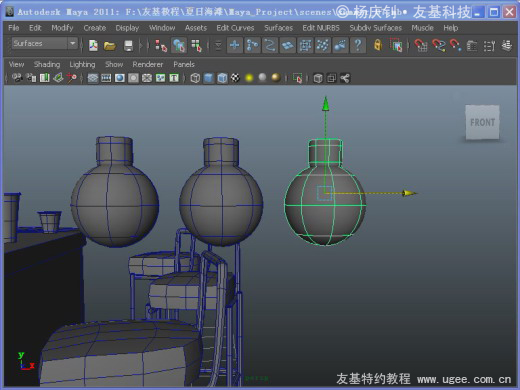Click the Isolate Select icon

(x=297, y=78)
